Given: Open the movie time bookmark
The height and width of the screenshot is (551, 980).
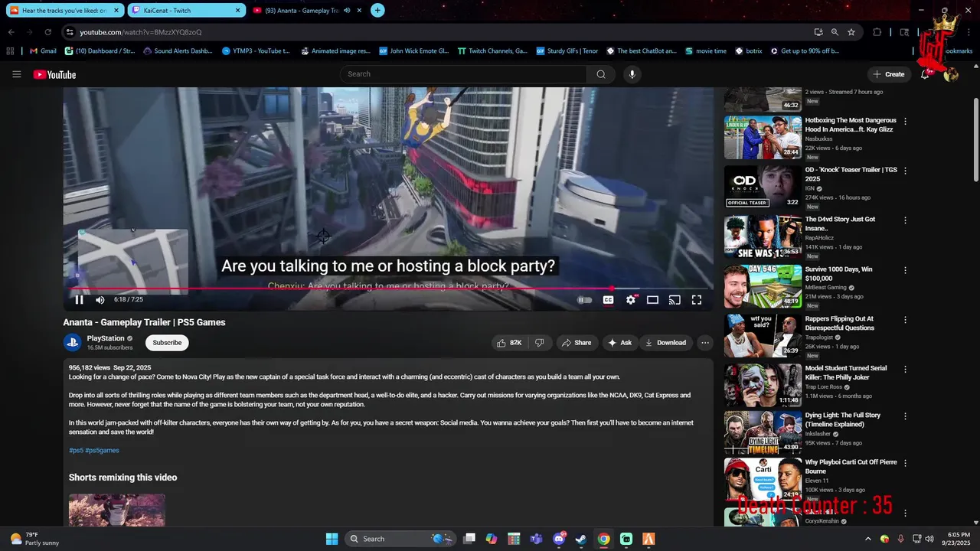Looking at the screenshot, I should pos(705,51).
